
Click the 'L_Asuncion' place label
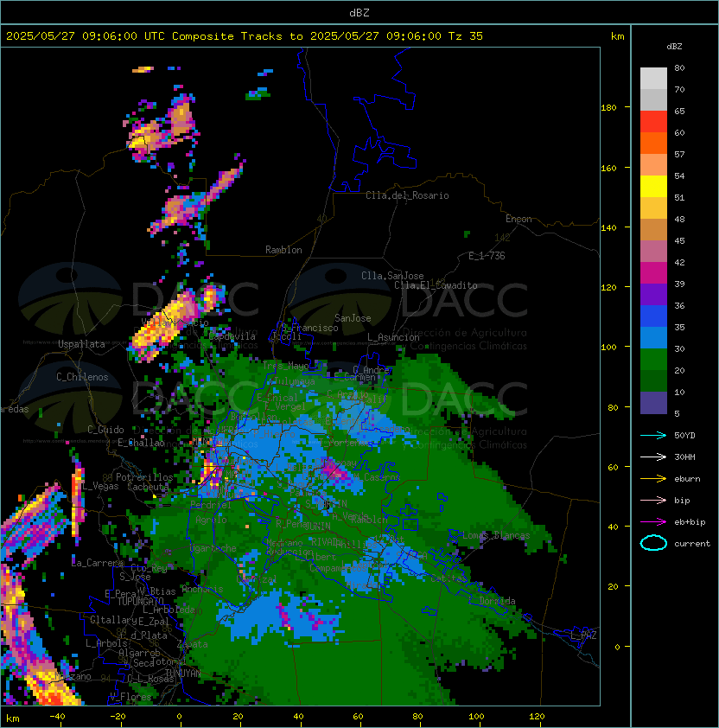[393, 337]
